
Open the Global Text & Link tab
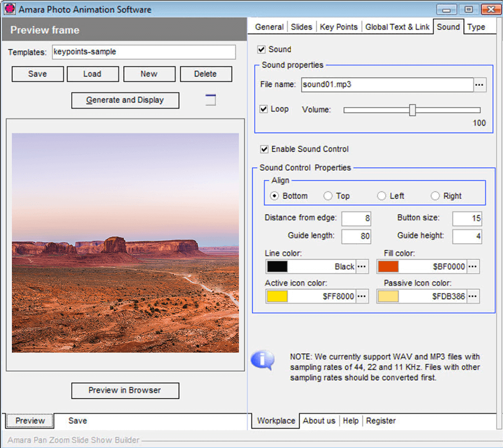pyautogui.click(x=397, y=27)
